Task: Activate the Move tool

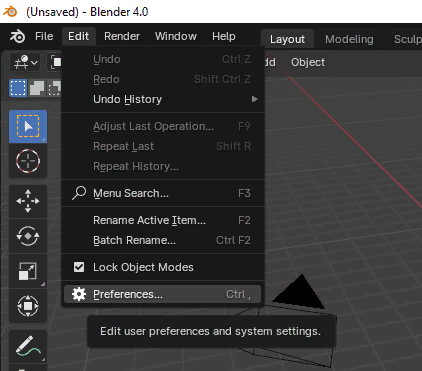Action: point(28,201)
